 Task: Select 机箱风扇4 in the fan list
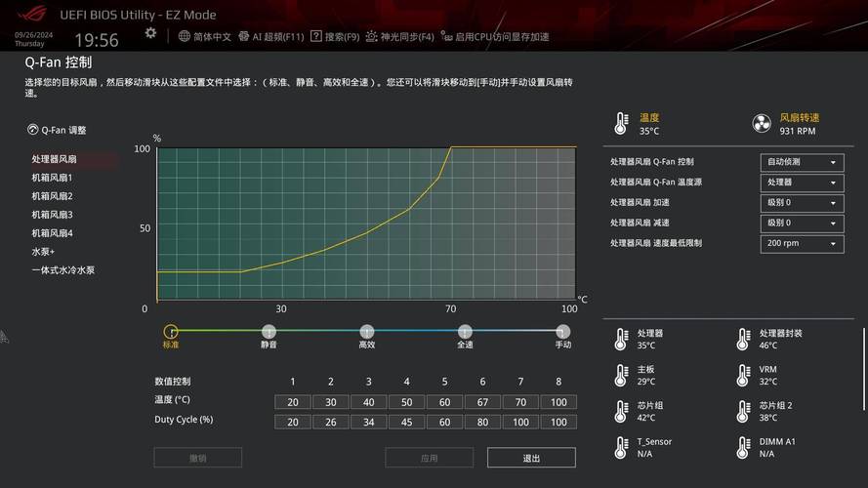(52, 233)
